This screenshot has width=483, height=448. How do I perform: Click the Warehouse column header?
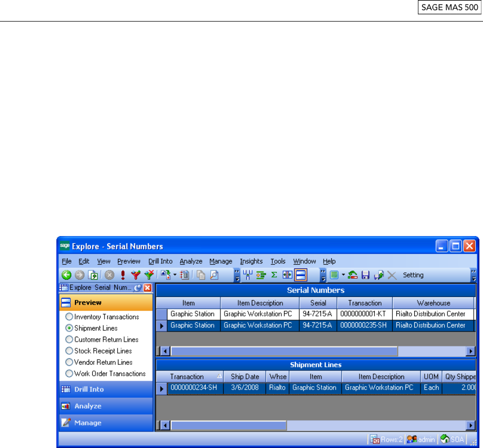tap(433, 303)
